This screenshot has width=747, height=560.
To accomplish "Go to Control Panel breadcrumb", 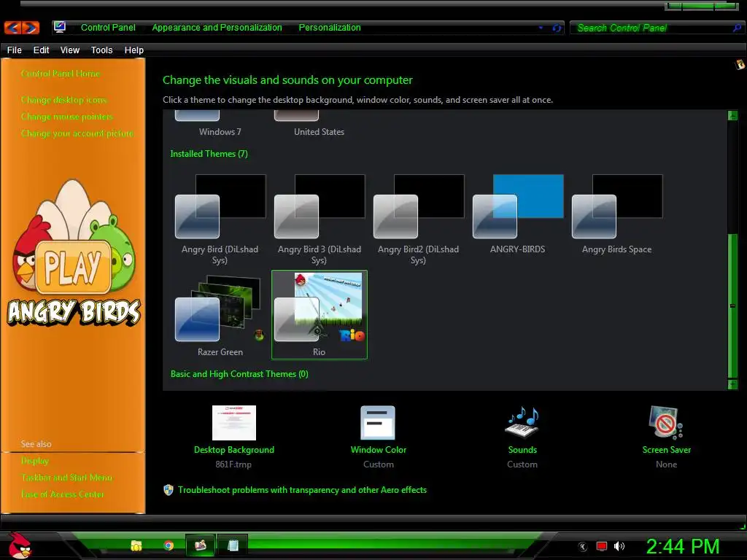I will coord(108,28).
